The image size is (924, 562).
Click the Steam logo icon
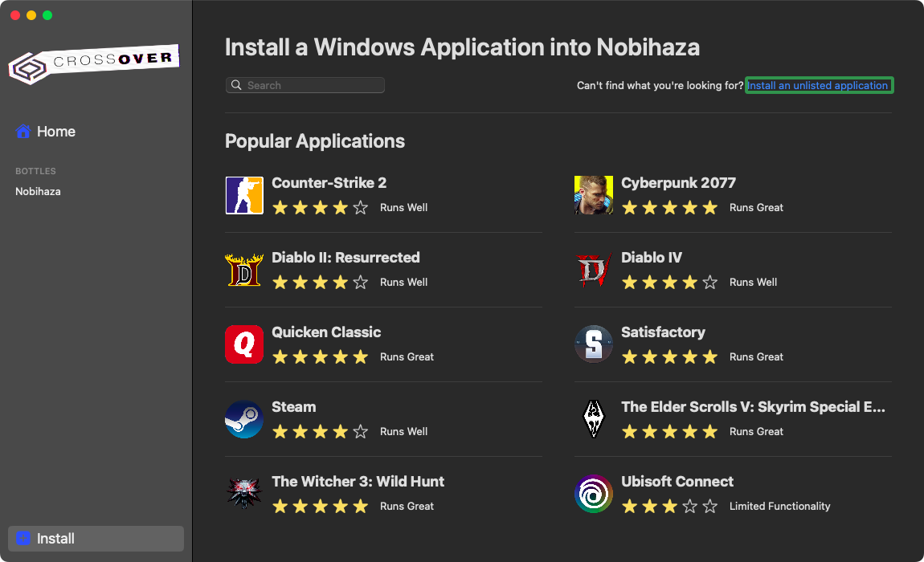[244, 419]
